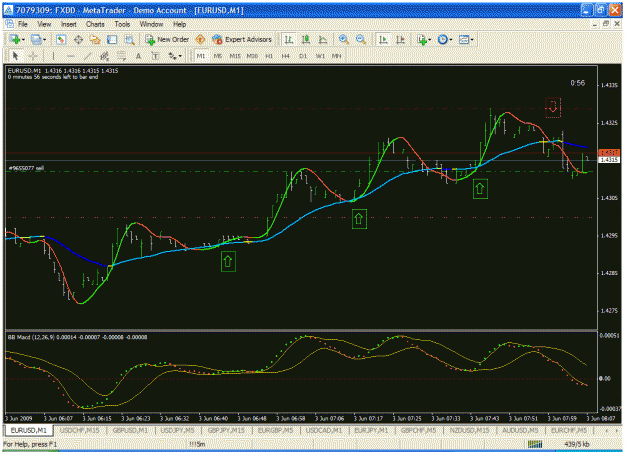Expand the Templates dropdown arrow

point(472,40)
